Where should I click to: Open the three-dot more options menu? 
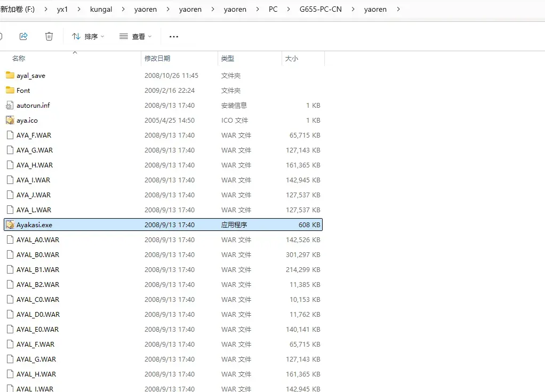click(173, 36)
